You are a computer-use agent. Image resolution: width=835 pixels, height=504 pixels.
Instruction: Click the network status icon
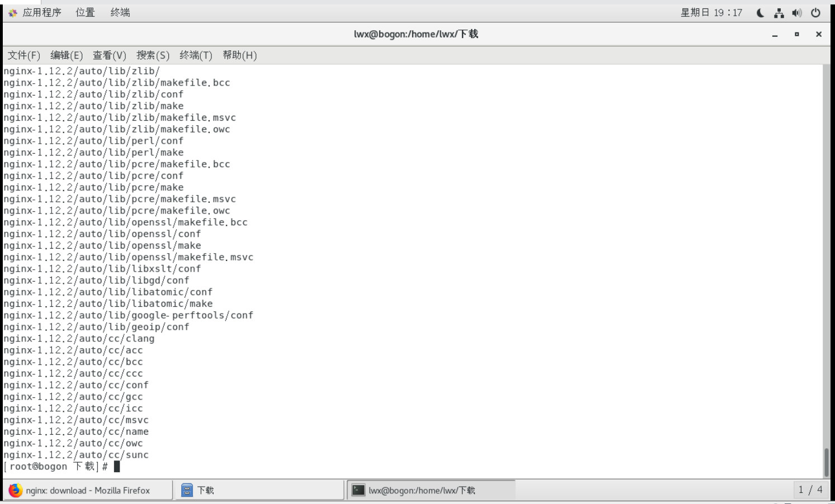[x=780, y=12]
